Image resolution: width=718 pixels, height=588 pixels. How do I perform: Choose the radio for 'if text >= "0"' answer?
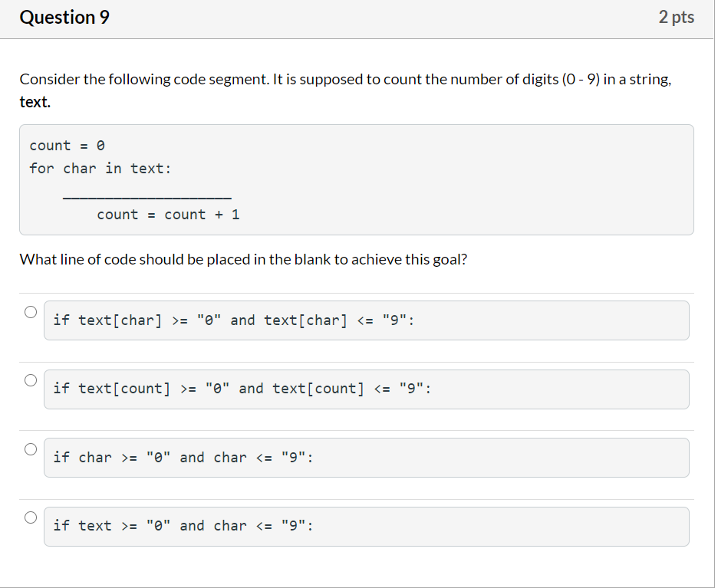pyautogui.click(x=31, y=517)
